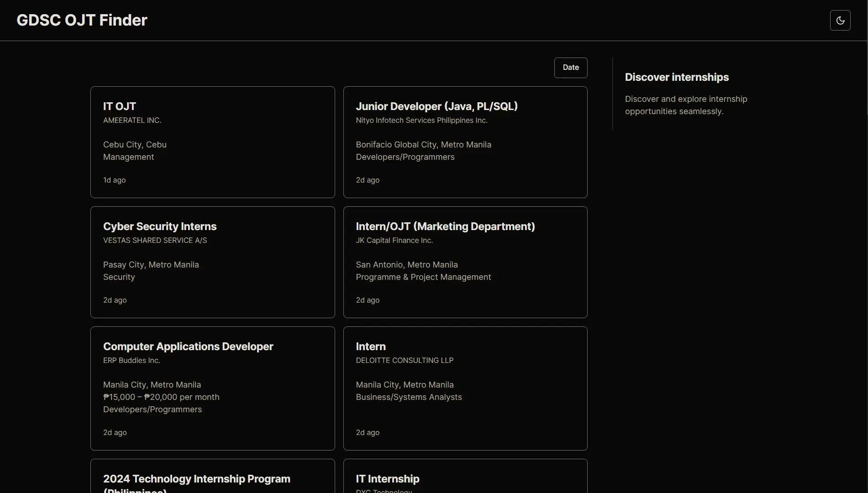Click the 1d ago timestamp on IT OJT
Viewport: 868px width, 493px height.
[114, 180]
